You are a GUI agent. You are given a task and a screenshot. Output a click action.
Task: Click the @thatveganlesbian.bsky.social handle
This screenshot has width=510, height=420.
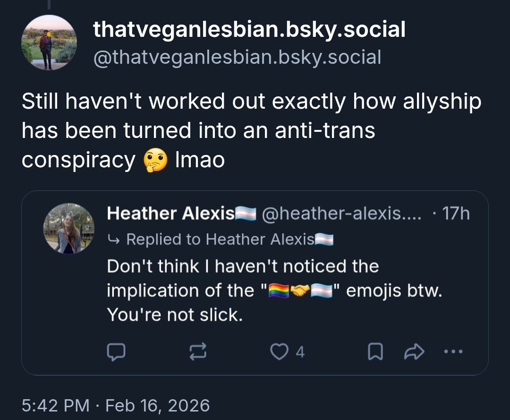(x=237, y=57)
